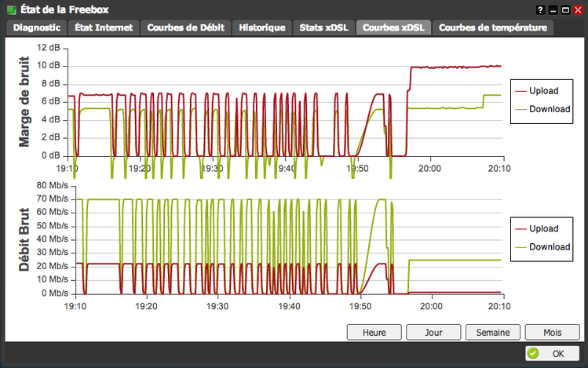The height and width of the screenshot is (368, 588).
Task: Click 19:50 label on Débit Brut chart
Action: click(x=360, y=307)
